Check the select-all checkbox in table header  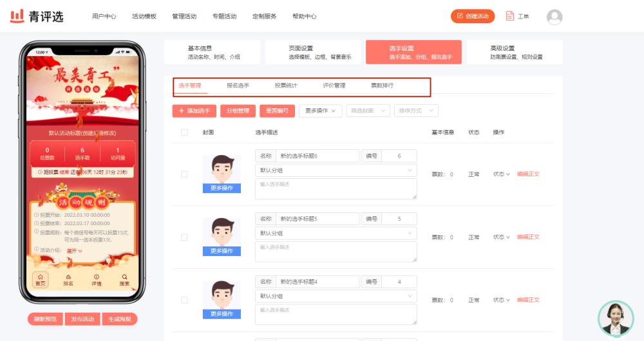[184, 132]
